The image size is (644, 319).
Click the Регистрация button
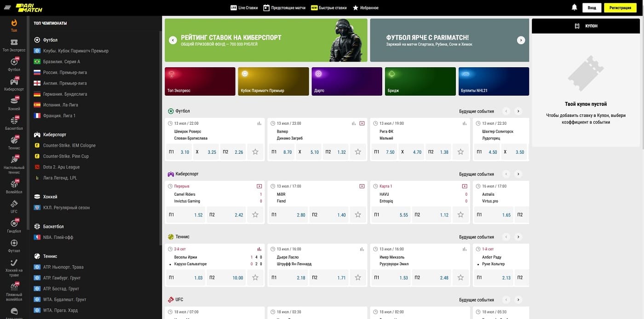[x=621, y=8]
